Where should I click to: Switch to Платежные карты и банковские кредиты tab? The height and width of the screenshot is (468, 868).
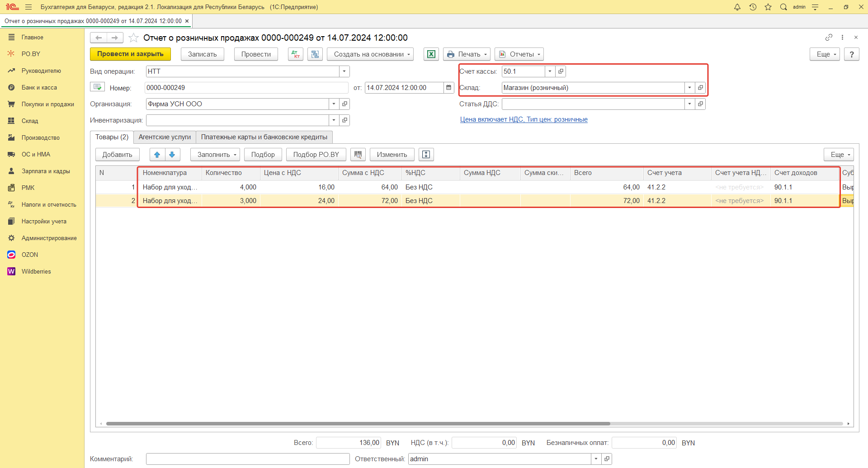pyautogui.click(x=264, y=137)
